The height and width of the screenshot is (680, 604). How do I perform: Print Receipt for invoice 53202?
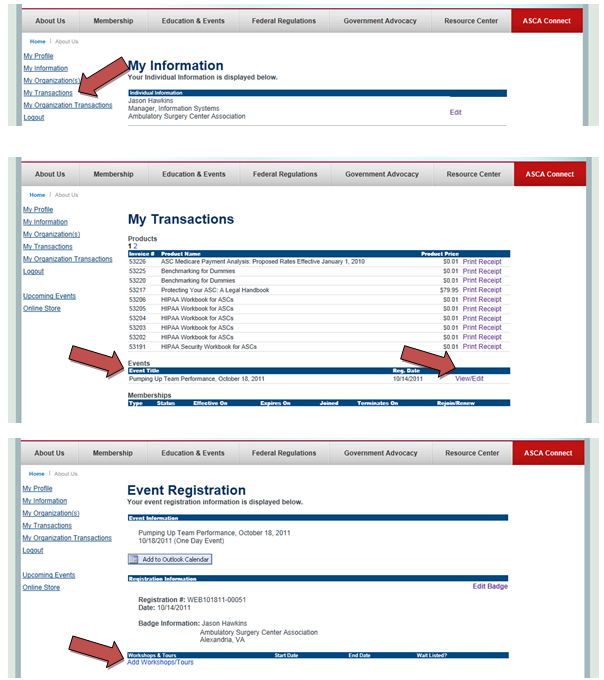coord(482,337)
